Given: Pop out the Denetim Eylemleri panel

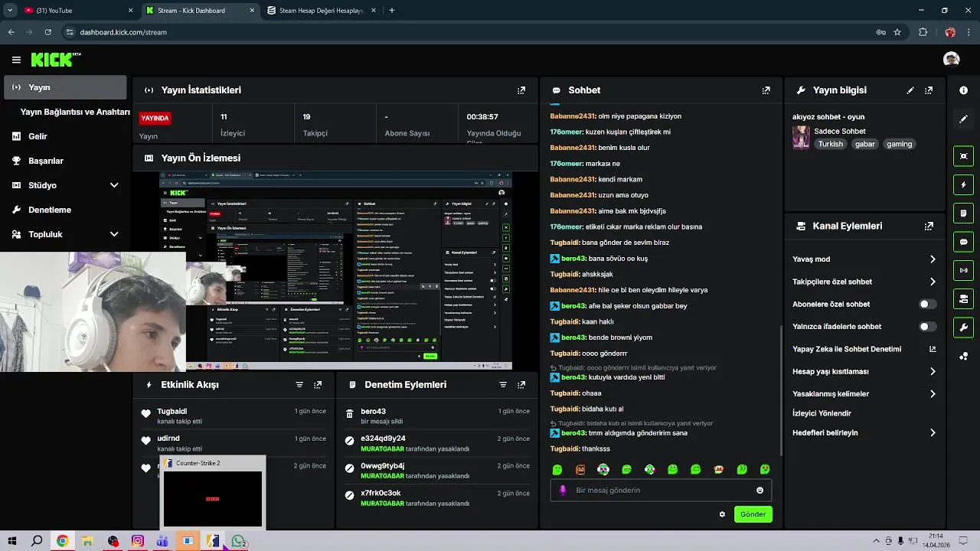Looking at the screenshot, I should [521, 385].
